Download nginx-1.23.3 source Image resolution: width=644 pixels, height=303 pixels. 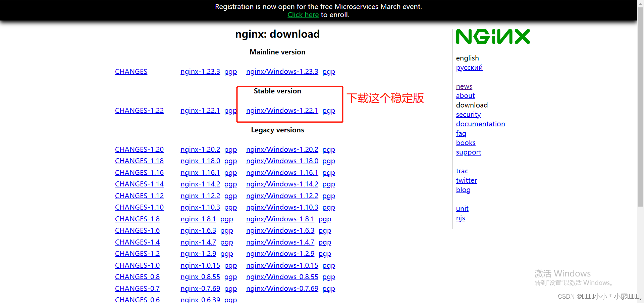coord(200,72)
